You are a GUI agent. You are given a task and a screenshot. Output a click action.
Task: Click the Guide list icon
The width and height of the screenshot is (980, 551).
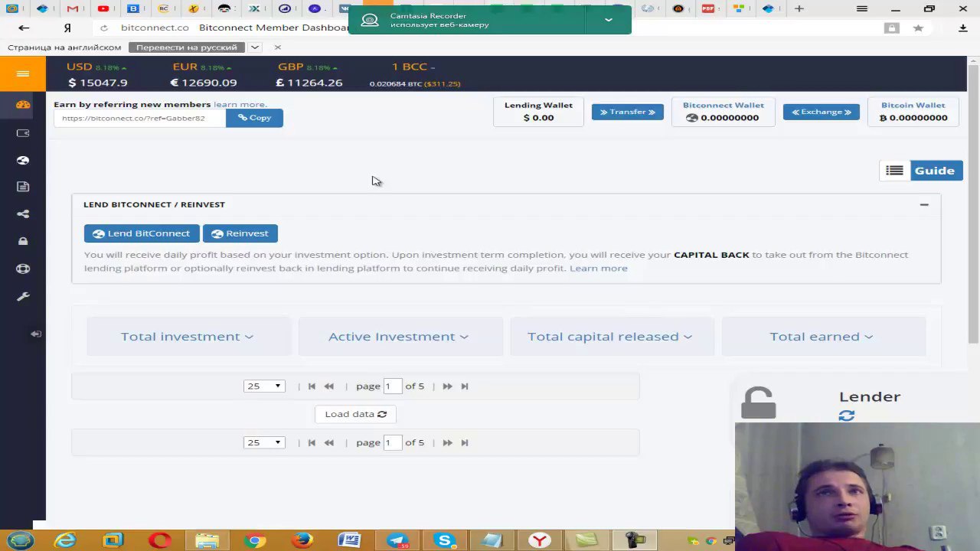(894, 171)
